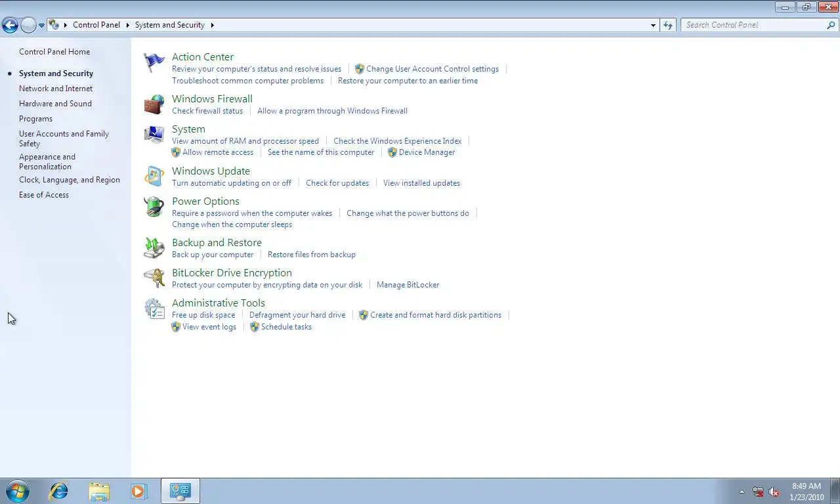
Task: Click the Power Options battery icon
Action: click(154, 207)
